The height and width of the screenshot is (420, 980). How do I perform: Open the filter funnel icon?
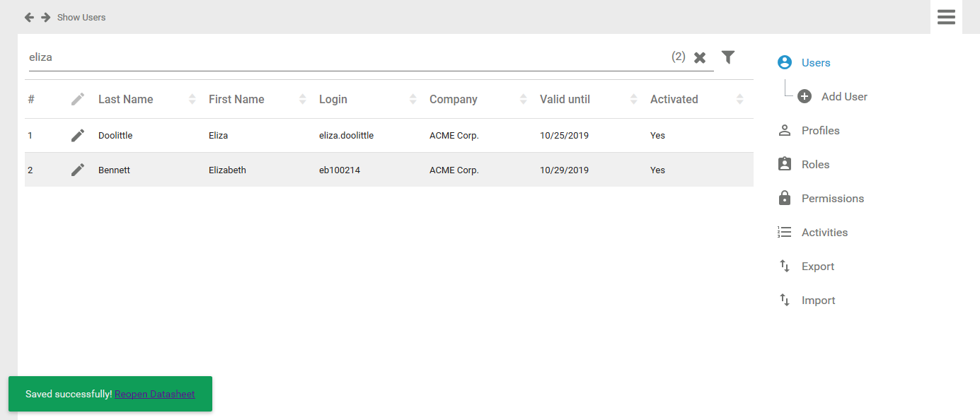tap(728, 57)
